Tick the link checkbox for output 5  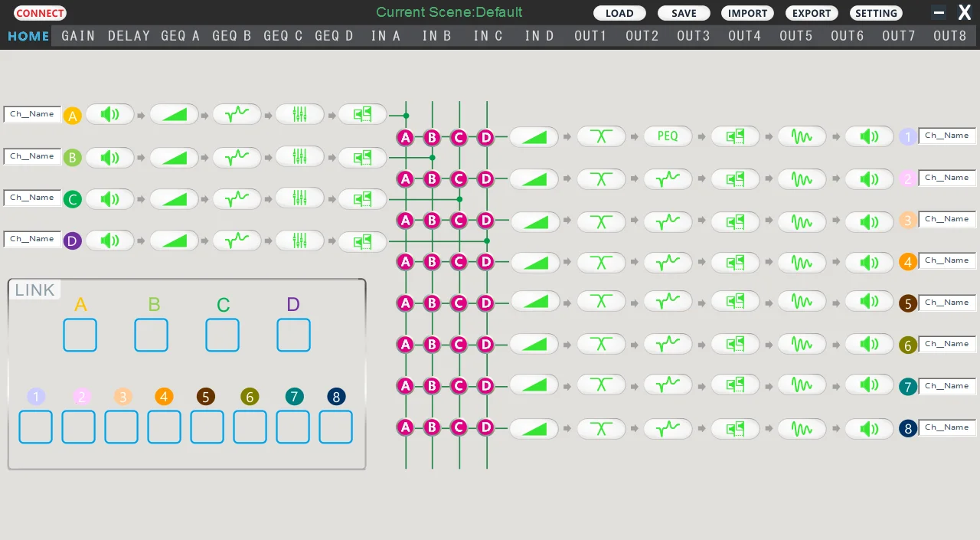pos(207,427)
